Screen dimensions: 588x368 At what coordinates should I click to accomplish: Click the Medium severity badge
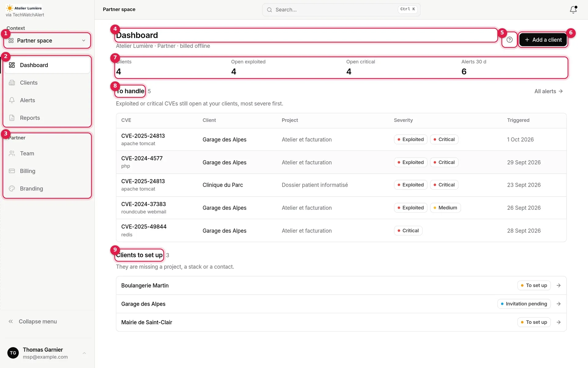[x=445, y=208]
